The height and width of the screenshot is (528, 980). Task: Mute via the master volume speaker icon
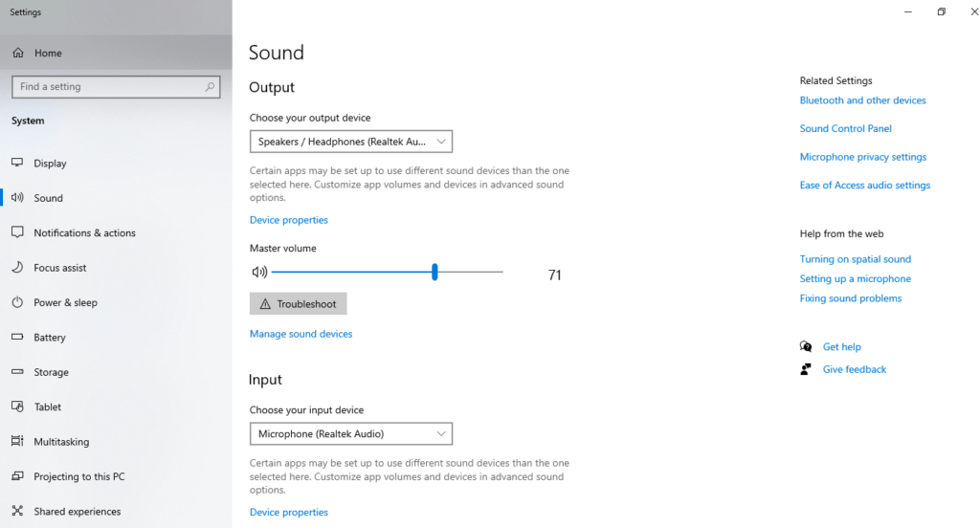259,272
